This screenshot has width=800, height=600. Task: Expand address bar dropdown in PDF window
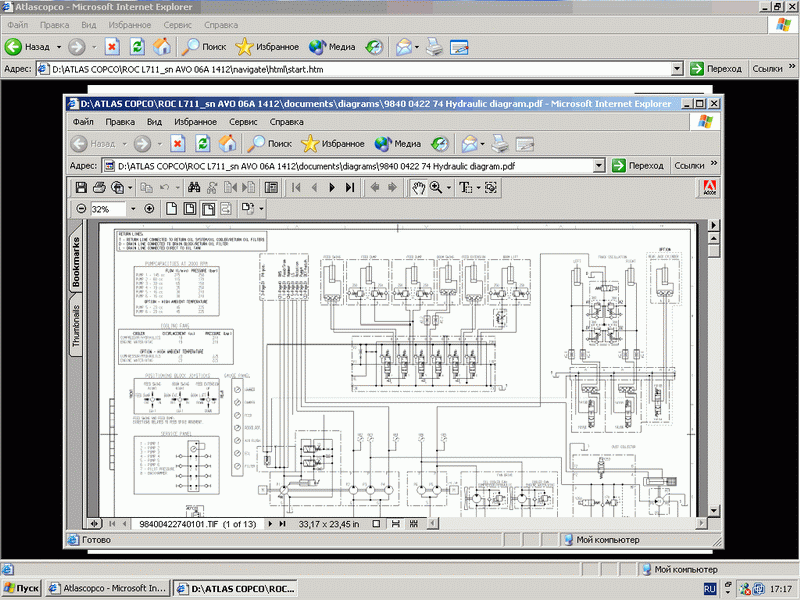(x=599, y=166)
